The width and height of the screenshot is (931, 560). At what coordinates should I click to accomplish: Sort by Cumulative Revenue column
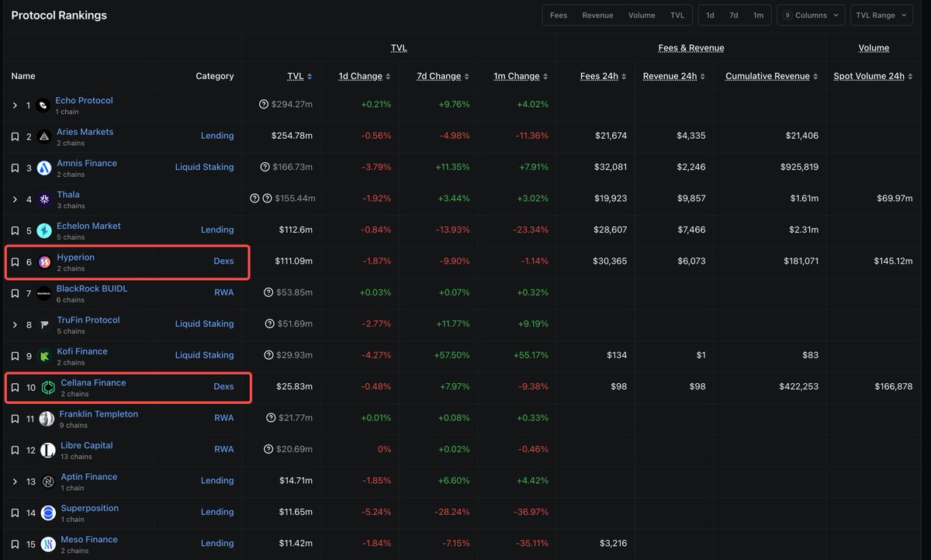[772, 76]
